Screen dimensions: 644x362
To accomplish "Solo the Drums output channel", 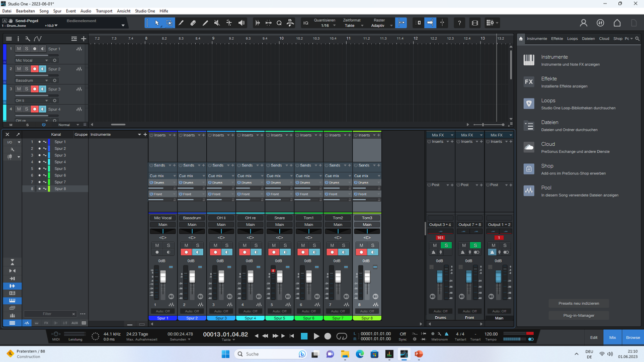I will pyautogui.click(x=446, y=245).
